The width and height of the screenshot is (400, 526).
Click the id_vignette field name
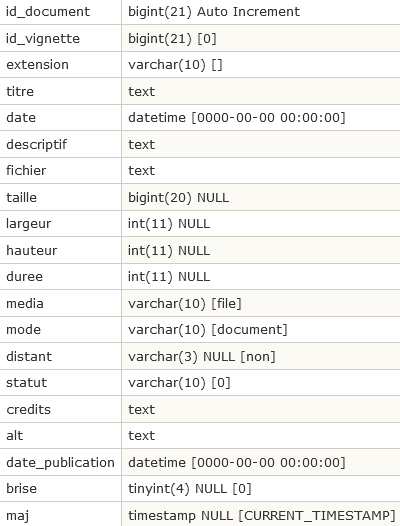(x=43, y=39)
